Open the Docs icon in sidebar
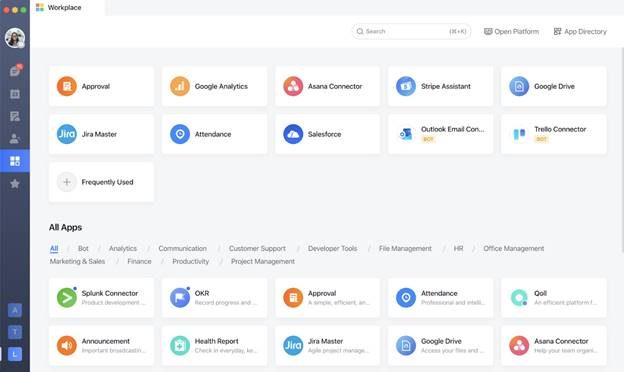The width and height of the screenshot is (624, 372). tap(15, 116)
